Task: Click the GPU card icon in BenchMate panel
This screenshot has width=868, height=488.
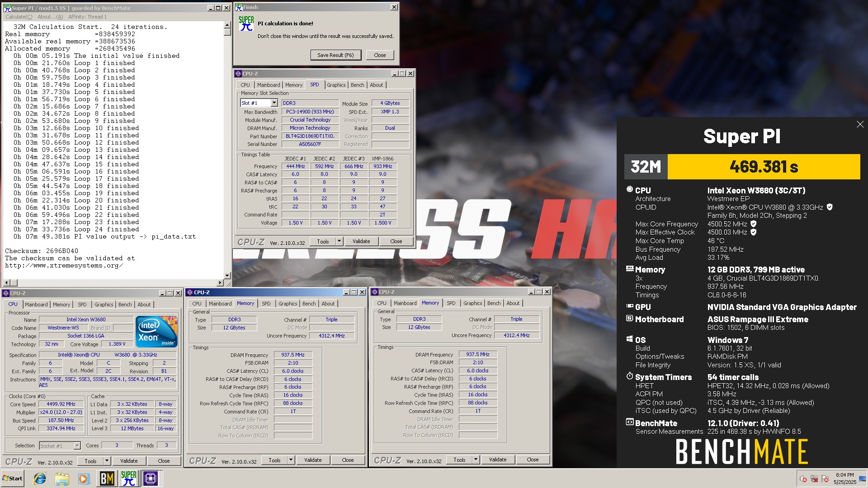Action: tap(629, 306)
